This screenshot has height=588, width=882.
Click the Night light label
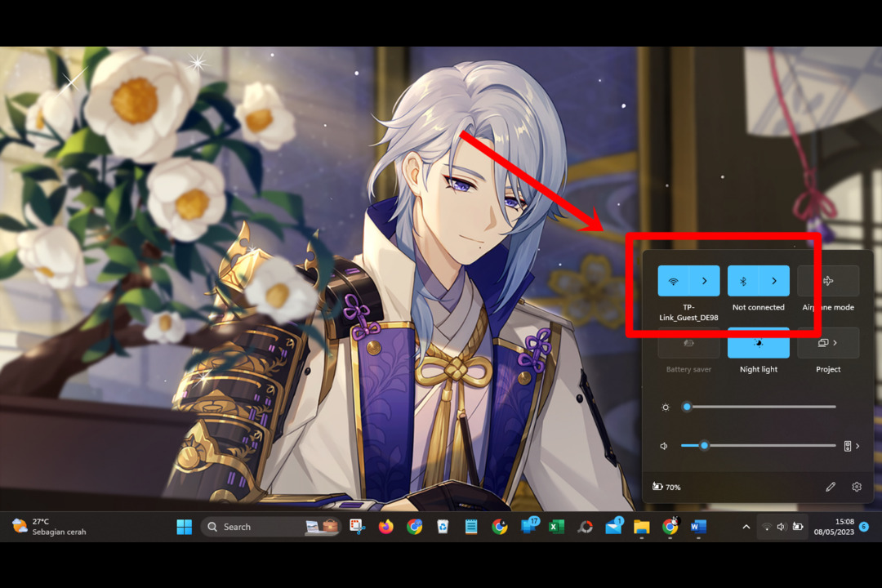pyautogui.click(x=758, y=369)
